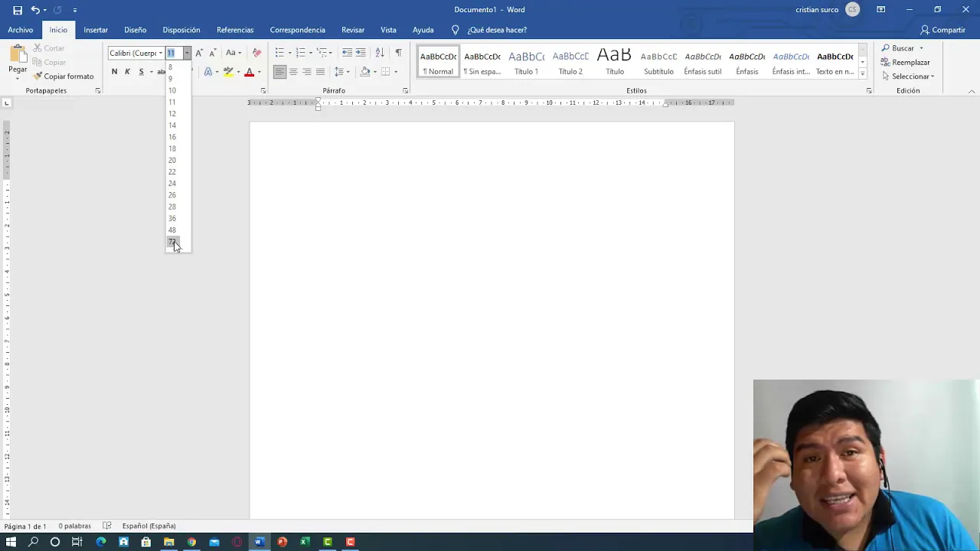Toggle show paragraph marks pilcrow

(398, 53)
